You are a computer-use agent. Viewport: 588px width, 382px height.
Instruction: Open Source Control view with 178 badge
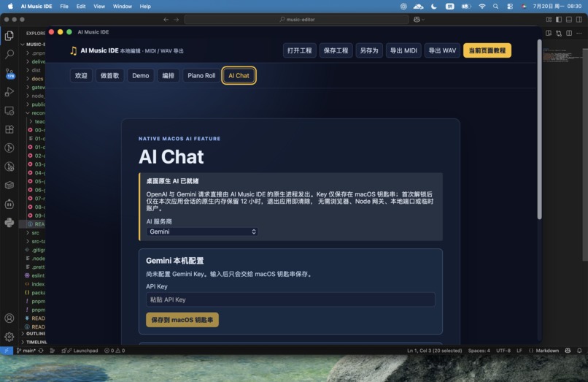9,73
